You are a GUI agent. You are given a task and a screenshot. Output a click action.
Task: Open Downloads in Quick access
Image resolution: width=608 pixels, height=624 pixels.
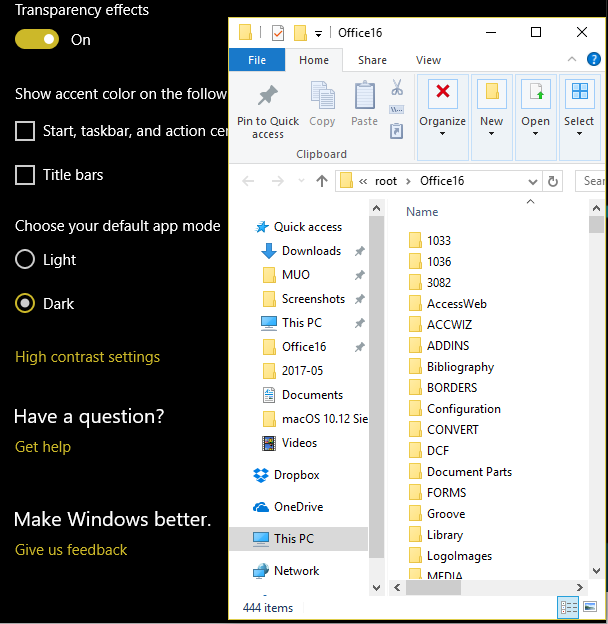pyautogui.click(x=301, y=251)
